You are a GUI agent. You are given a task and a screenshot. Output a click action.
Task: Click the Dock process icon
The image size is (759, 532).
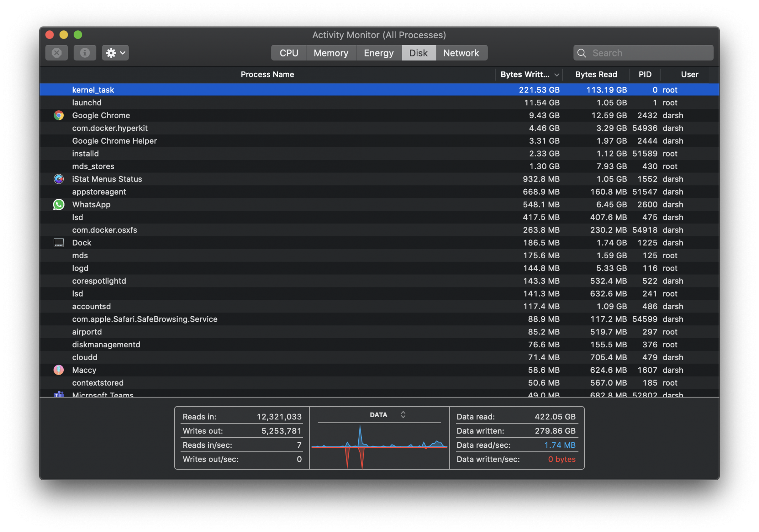59,243
